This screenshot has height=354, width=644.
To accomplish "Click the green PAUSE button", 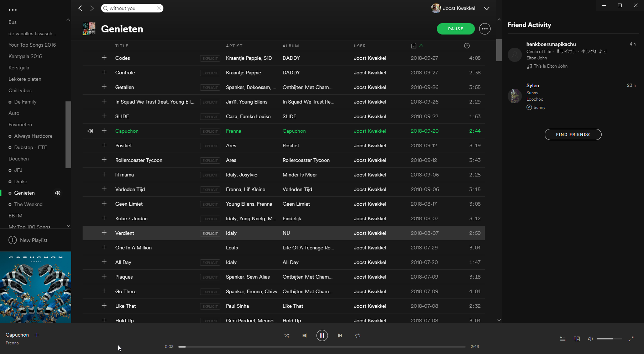I will (x=455, y=29).
